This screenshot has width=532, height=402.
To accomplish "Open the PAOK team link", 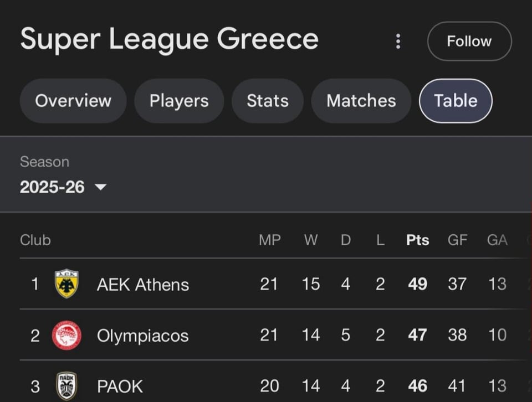I will coord(120,386).
